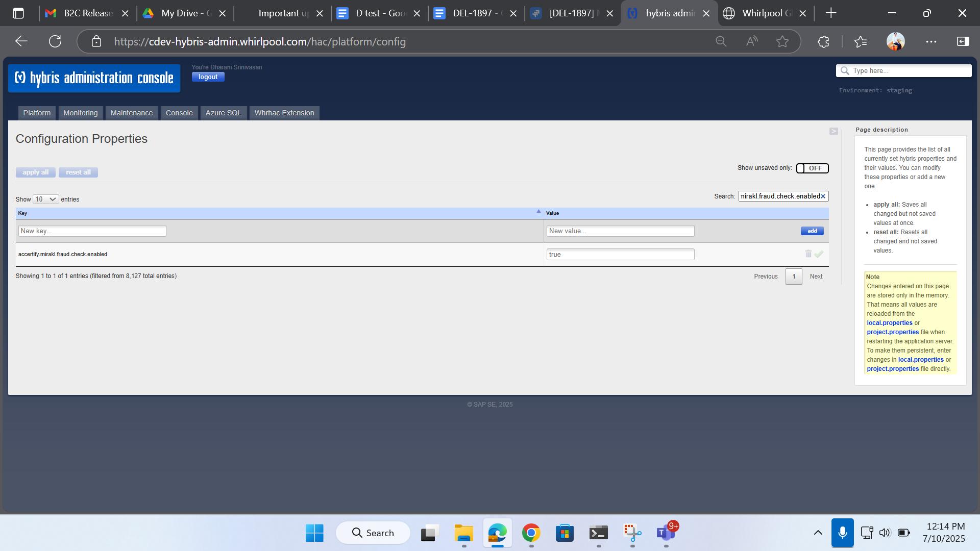This screenshot has height=551, width=980.
Task: Clear the search field with the X icon
Action: 823,196
